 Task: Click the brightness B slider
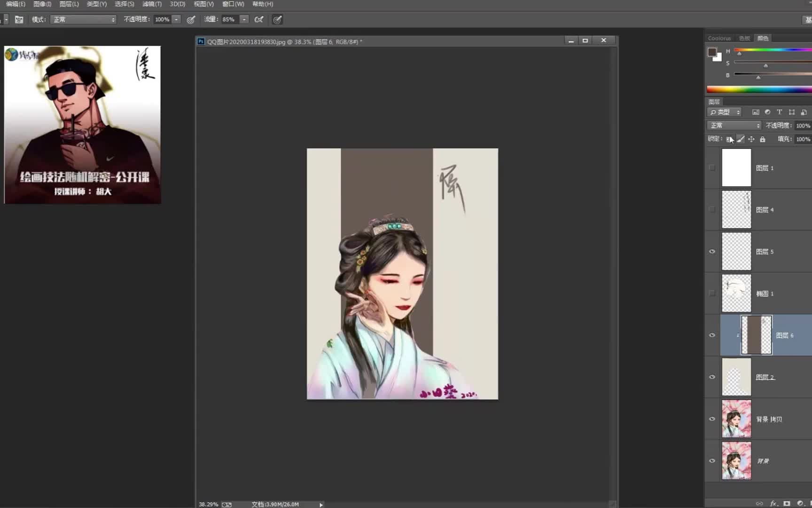coord(773,74)
